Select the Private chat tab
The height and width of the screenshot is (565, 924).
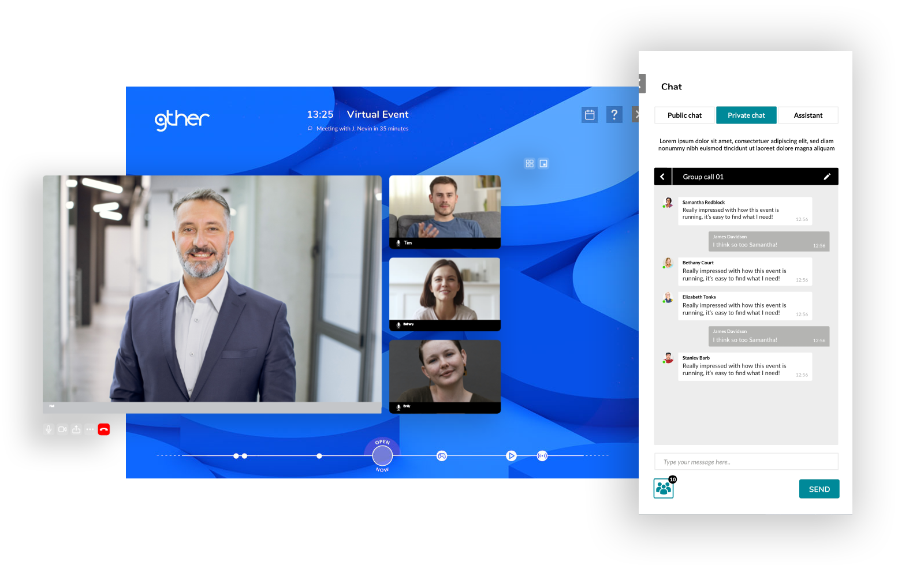746,115
